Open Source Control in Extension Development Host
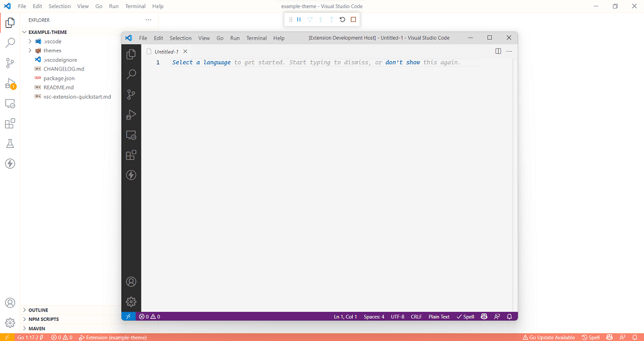644x341 pixels. point(131,94)
